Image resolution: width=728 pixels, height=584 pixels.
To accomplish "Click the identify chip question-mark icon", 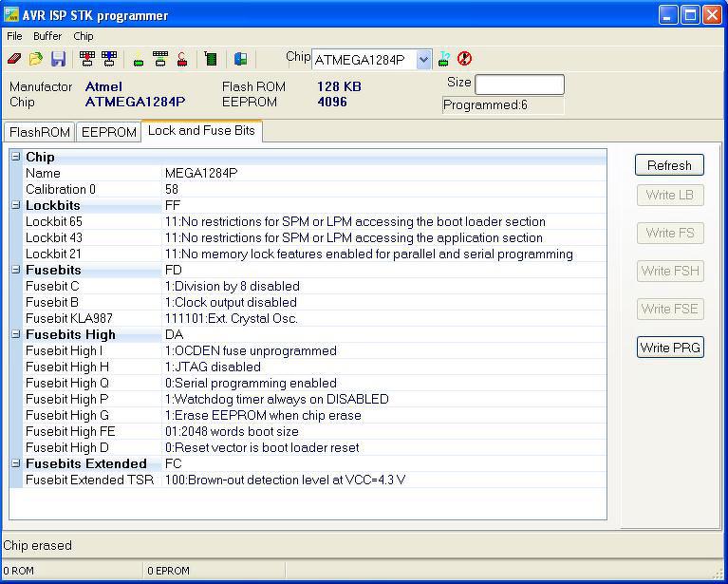I will (444, 59).
